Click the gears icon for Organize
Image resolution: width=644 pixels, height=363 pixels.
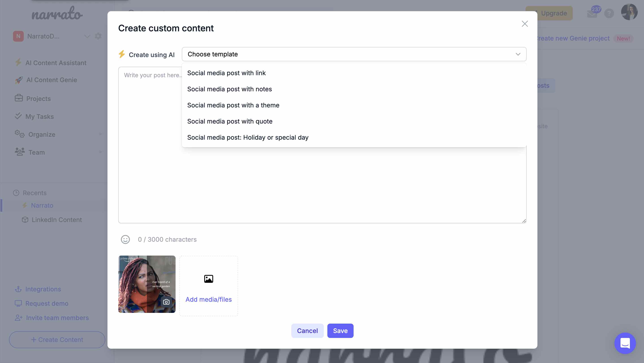coord(19,134)
